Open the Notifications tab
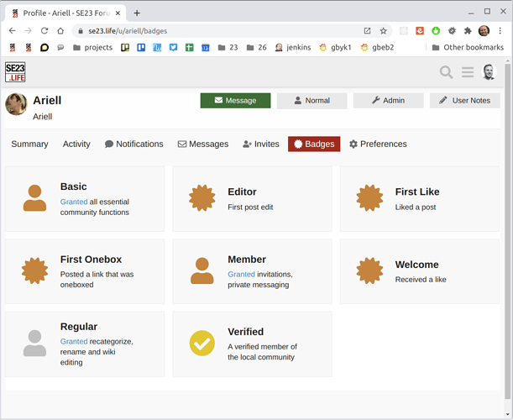Image resolution: width=513 pixels, height=420 pixels. click(x=133, y=144)
